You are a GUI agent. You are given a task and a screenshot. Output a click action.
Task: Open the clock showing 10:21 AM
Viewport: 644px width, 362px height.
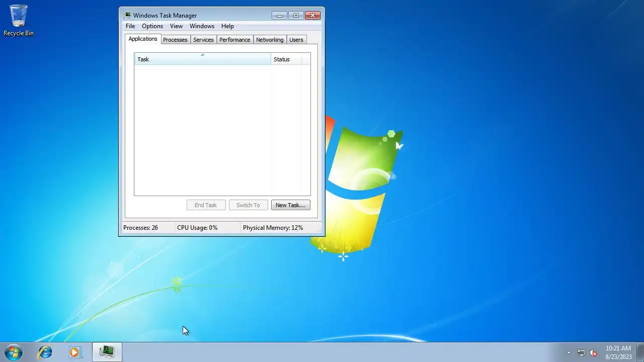click(618, 352)
